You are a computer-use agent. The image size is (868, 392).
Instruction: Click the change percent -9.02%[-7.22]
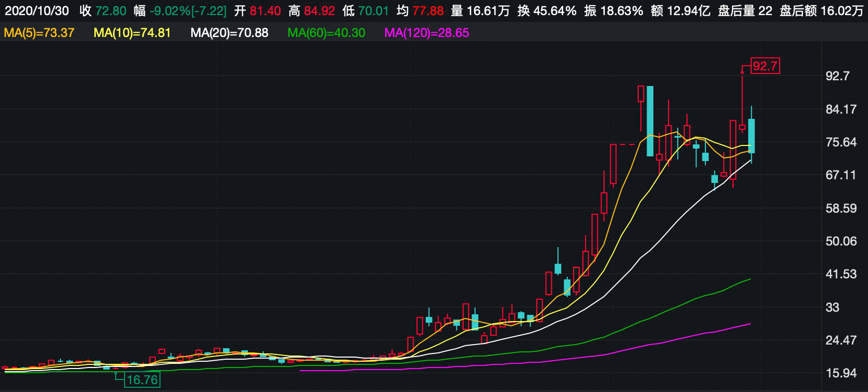coord(188,11)
